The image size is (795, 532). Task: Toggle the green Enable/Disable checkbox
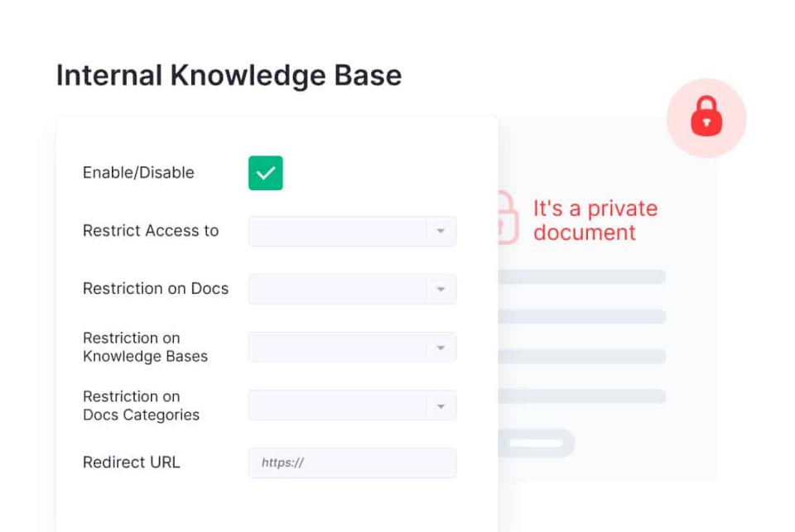point(265,173)
